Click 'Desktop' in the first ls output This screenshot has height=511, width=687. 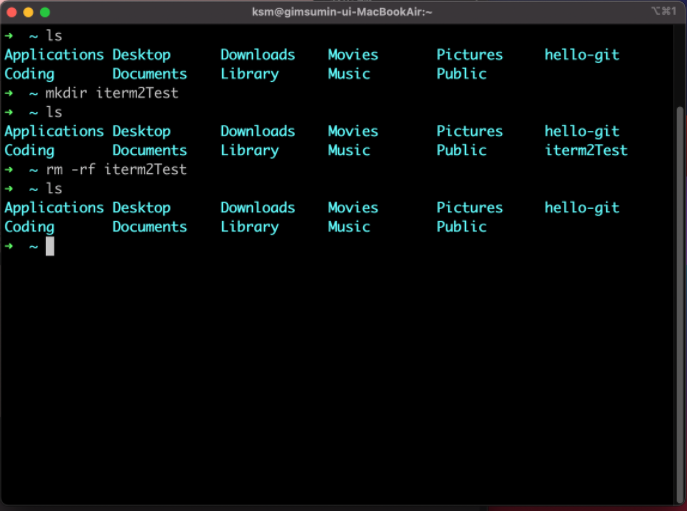pos(142,55)
